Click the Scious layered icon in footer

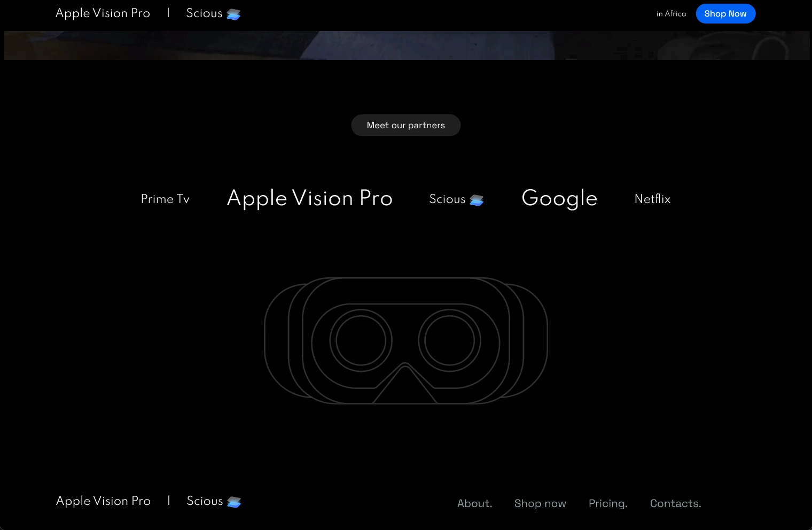(x=234, y=502)
